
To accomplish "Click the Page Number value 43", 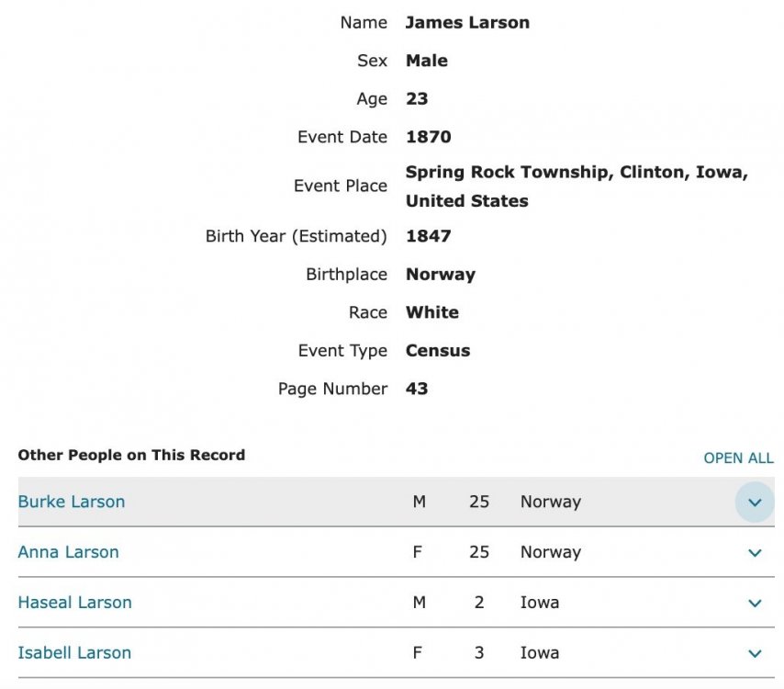I will 417,389.
